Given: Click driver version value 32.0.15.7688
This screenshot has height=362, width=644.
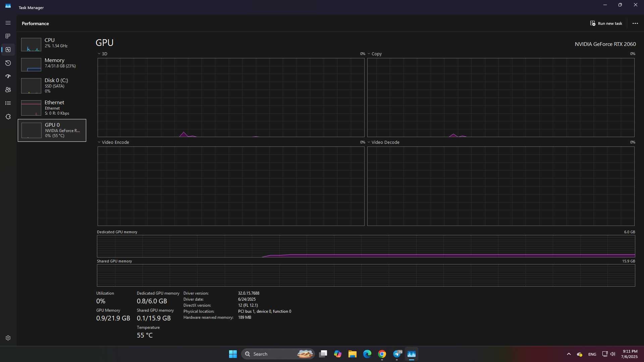Looking at the screenshot, I should coord(249,293).
